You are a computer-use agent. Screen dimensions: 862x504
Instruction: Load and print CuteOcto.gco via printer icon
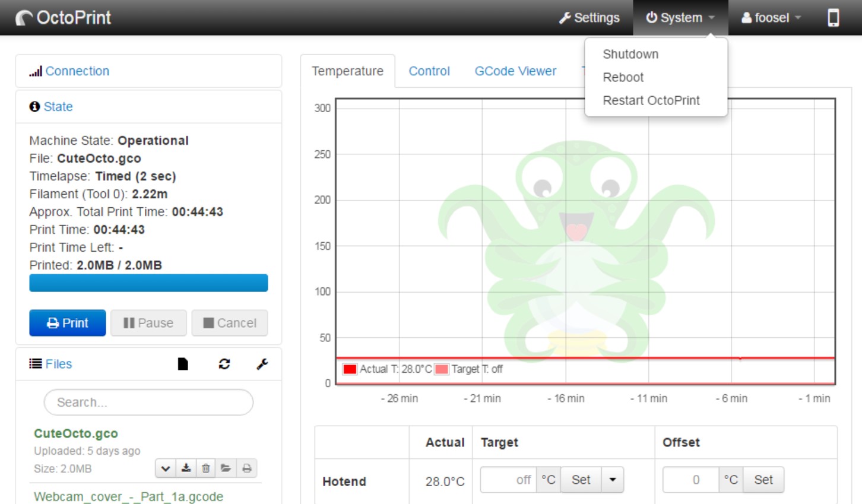[246, 468]
